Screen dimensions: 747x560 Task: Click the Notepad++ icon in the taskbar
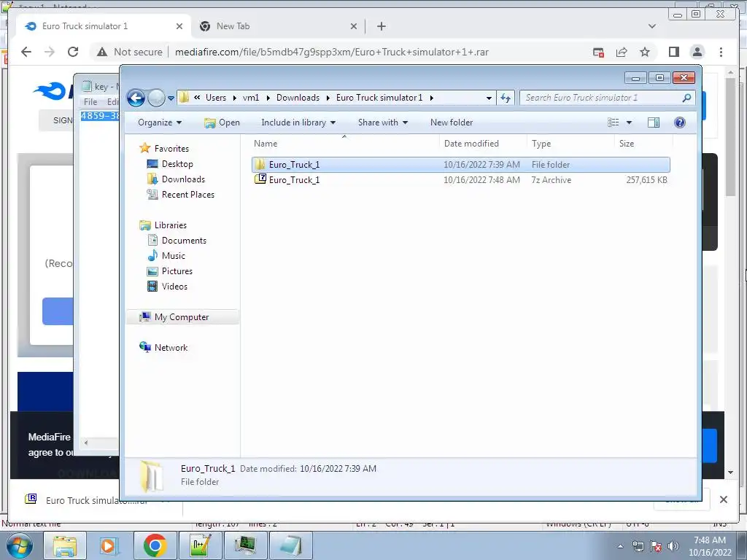coord(200,545)
